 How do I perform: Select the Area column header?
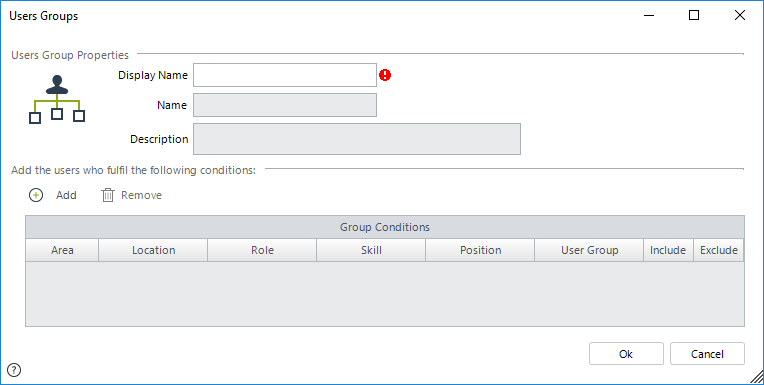[62, 250]
